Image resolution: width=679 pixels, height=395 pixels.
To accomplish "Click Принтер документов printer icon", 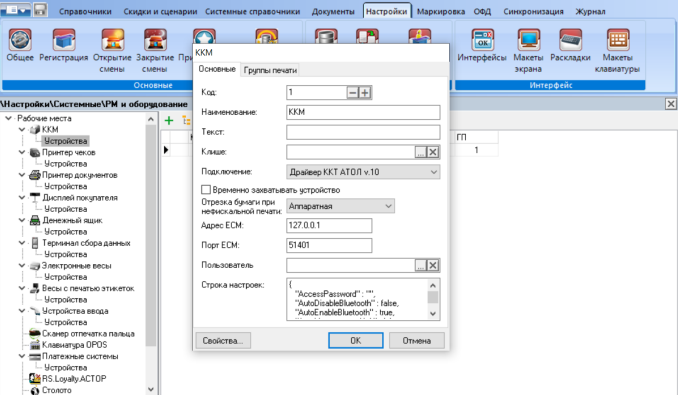I will [x=35, y=175].
